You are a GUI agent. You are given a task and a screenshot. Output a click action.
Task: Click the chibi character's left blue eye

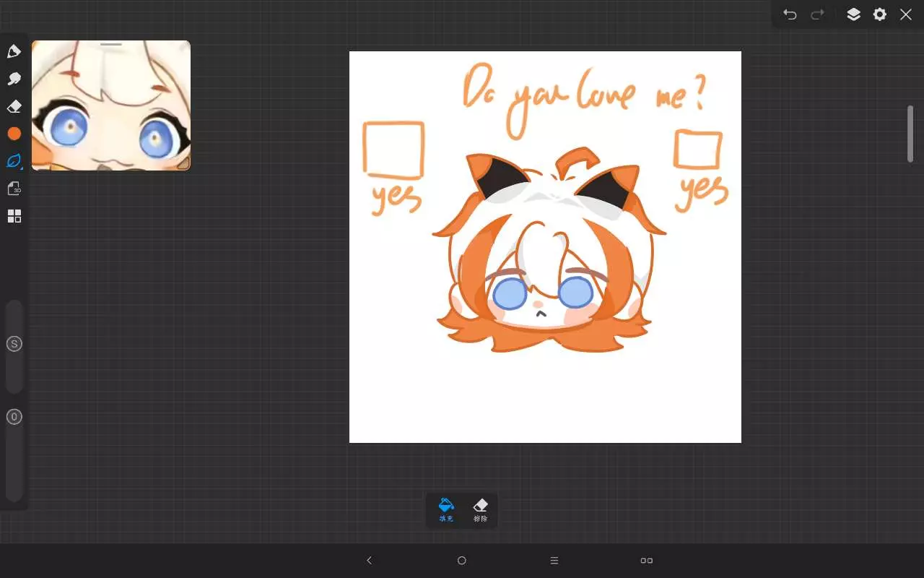click(512, 294)
